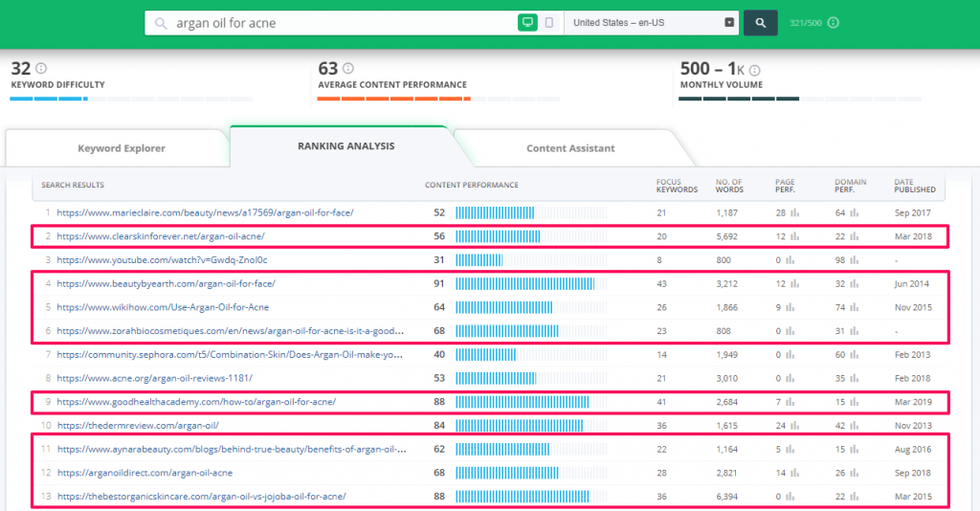Click word count 5,692 in clearskinforever row
Viewport: 980px width, 511px height.
coord(727,236)
